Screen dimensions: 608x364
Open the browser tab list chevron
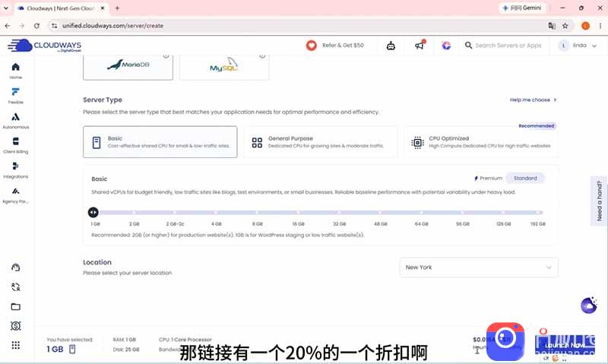tap(6, 8)
